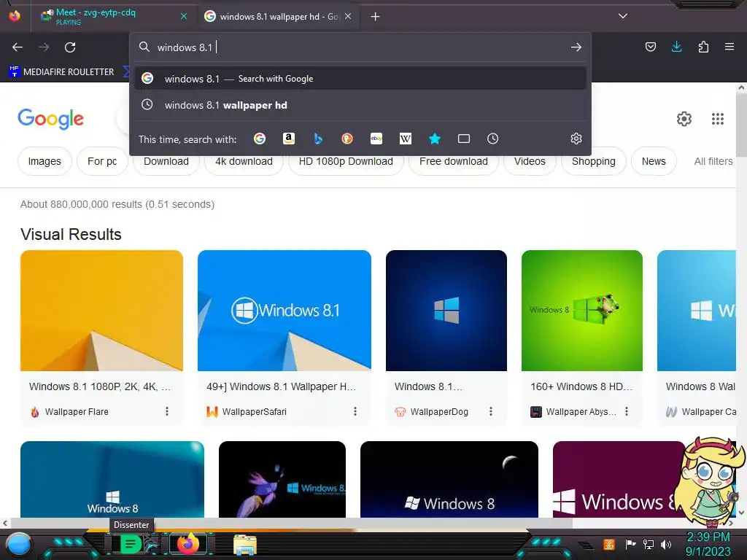Open All filters option

(713, 161)
